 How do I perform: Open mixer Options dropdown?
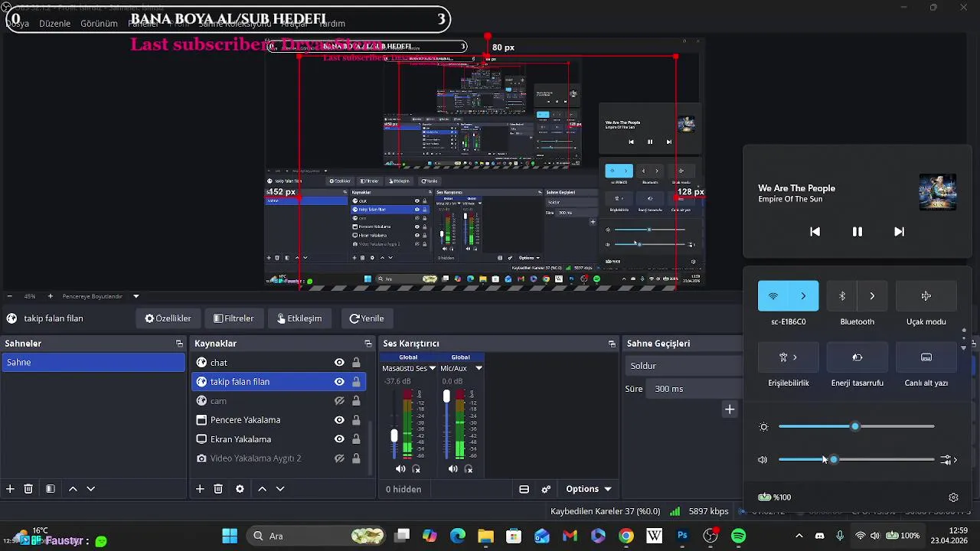point(589,489)
